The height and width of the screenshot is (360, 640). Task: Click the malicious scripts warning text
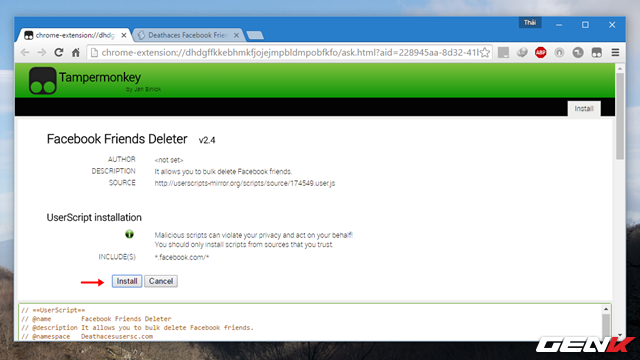click(253, 235)
